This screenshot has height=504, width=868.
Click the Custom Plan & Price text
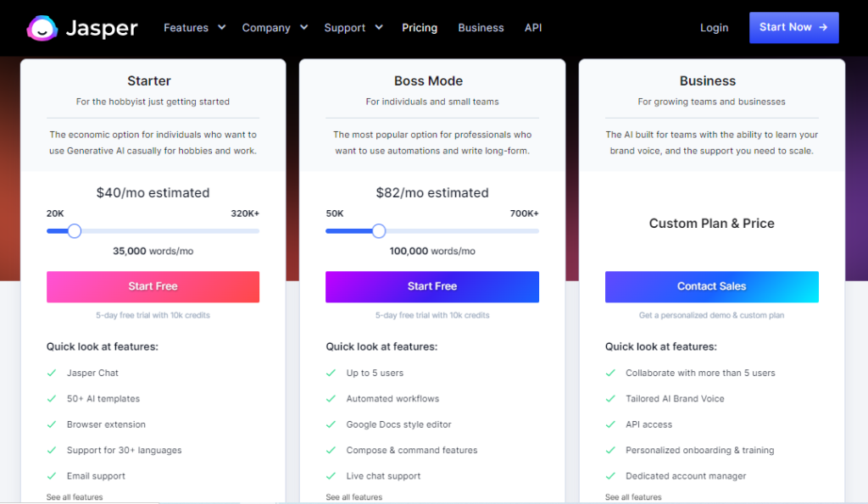pos(712,224)
